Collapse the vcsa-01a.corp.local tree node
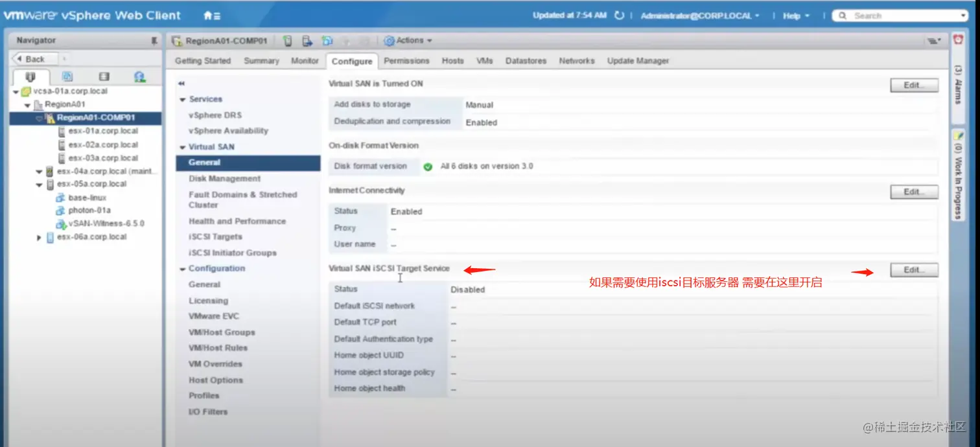Viewport: 980px width, 447px height. click(16, 92)
